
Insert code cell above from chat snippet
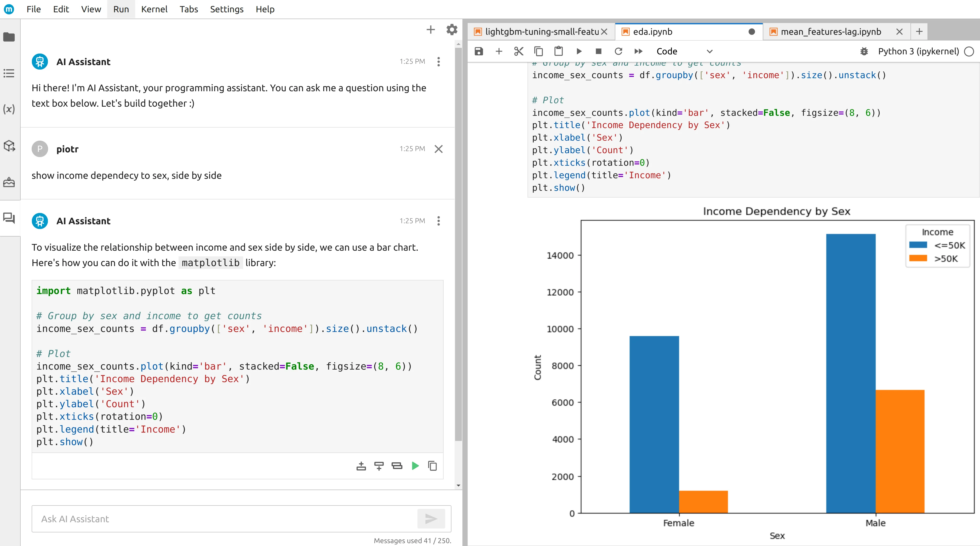(x=361, y=466)
